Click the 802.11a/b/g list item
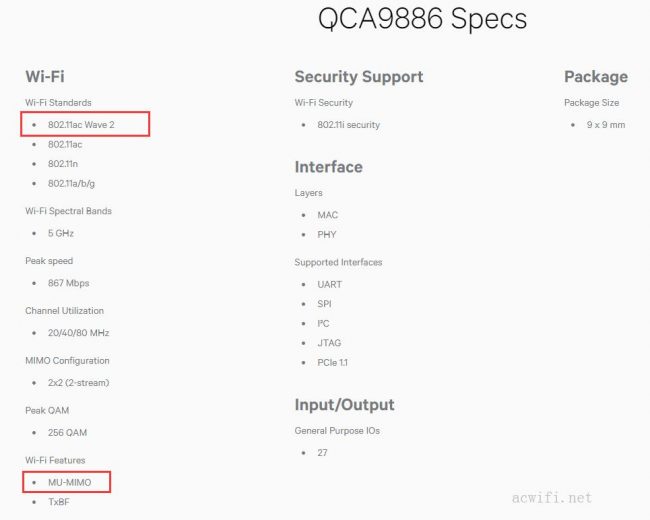Viewport: 650px width, 520px height. pos(71,184)
